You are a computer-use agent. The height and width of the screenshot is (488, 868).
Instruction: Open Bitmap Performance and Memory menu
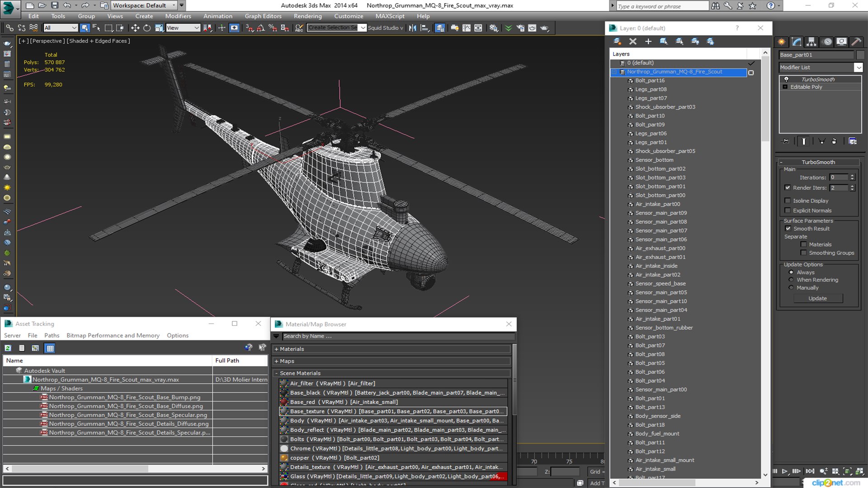click(x=113, y=336)
